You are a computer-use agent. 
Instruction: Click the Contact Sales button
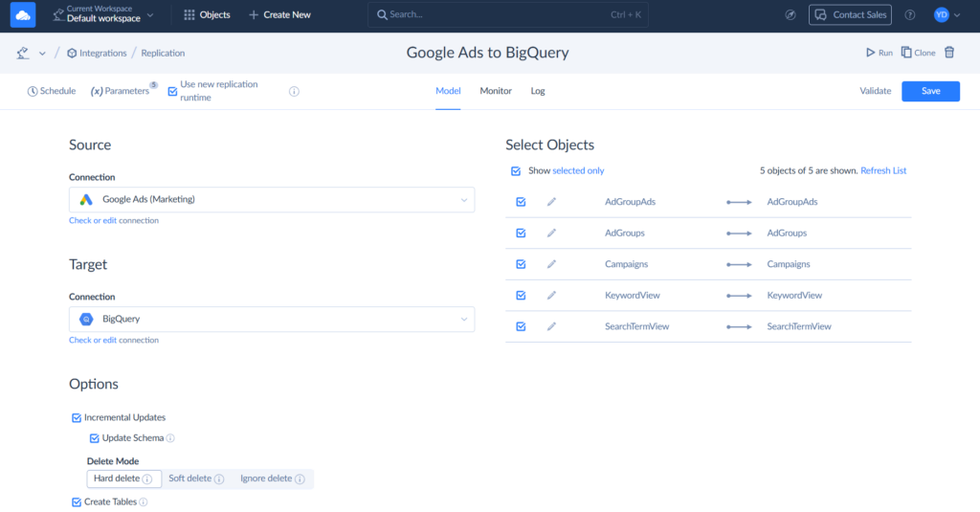(850, 15)
